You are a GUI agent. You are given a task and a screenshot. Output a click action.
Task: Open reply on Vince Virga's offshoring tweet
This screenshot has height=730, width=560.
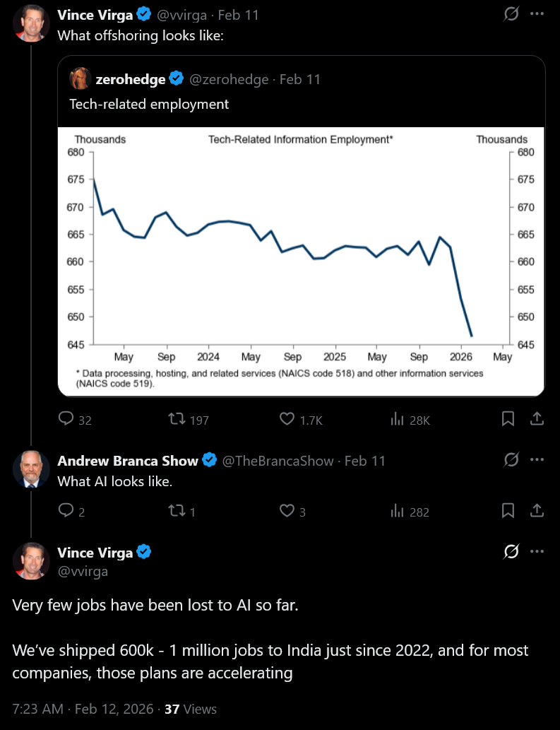click(x=66, y=419)
